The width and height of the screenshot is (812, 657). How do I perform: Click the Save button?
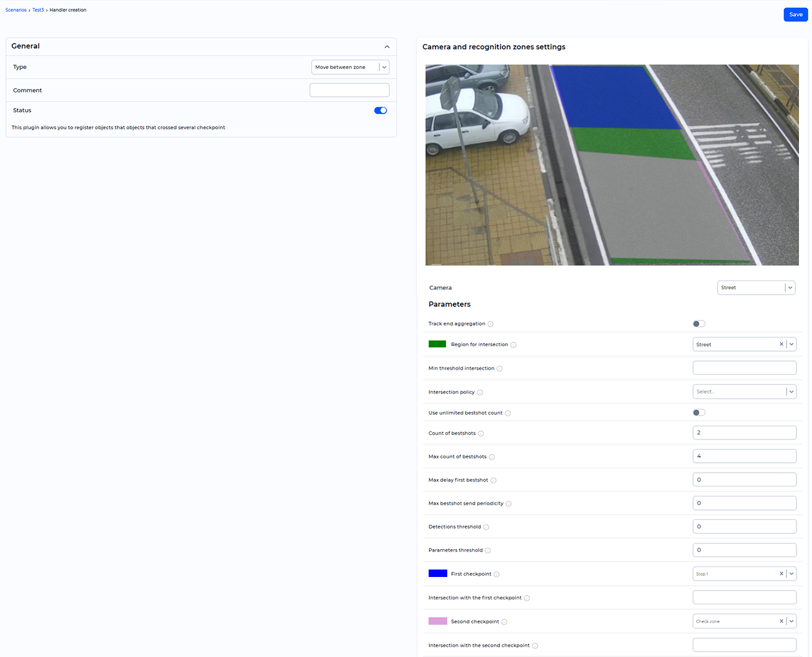click(x=795, y=14)
